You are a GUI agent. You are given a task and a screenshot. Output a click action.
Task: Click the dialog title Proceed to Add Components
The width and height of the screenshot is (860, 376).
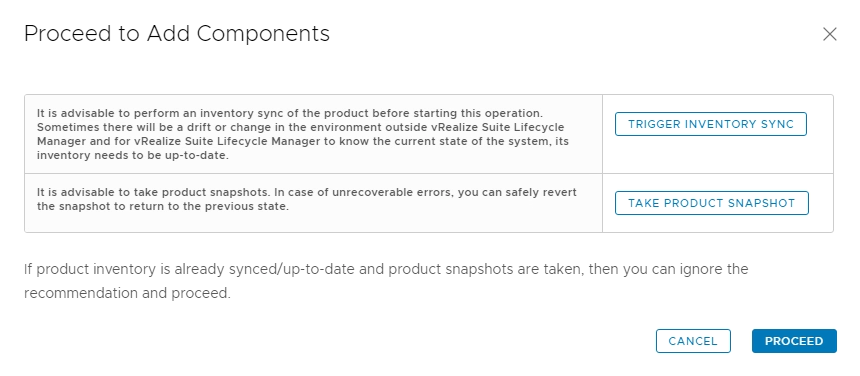[177, 34]
